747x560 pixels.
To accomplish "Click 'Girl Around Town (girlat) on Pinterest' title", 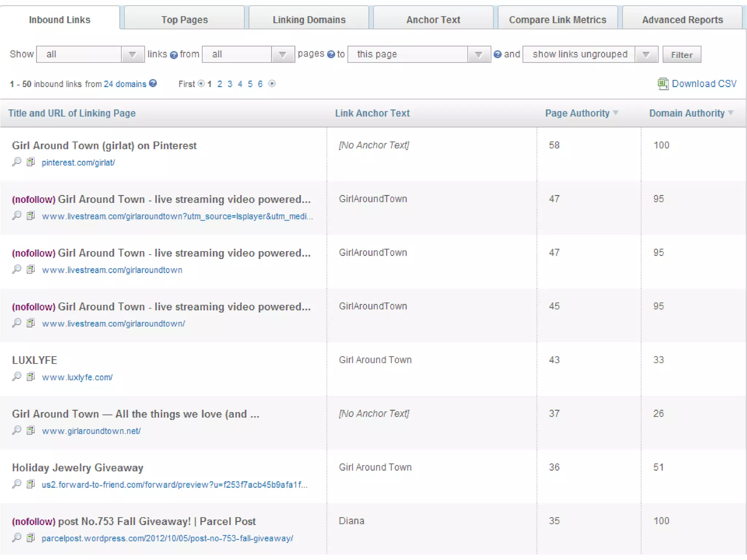I will coord(104,145).
